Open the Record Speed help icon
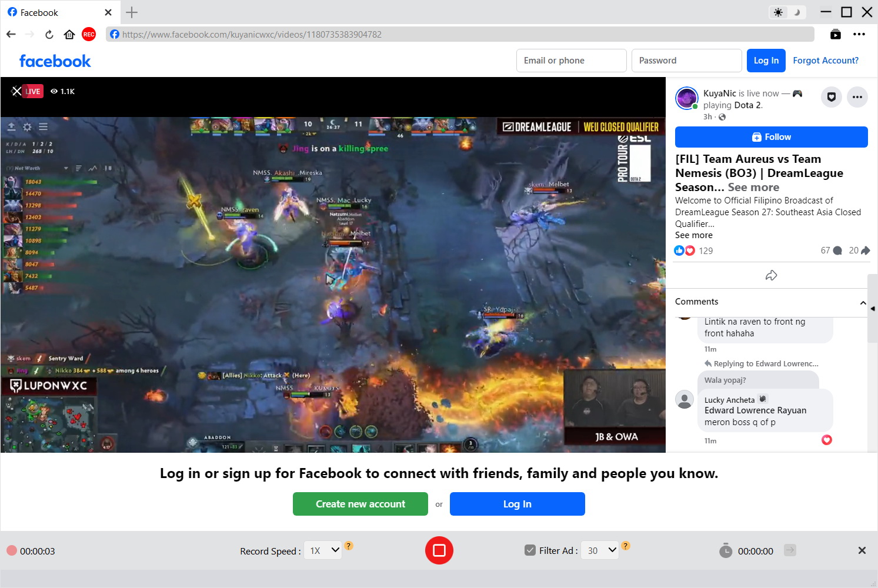The width and height of the screenshot is (878, 588). coord(349,546)
